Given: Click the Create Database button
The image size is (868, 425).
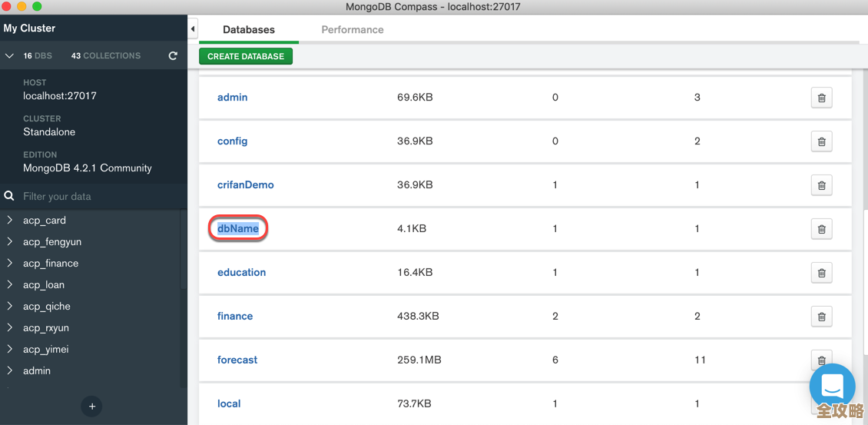Looking at the screenshot, I should (x=246, y=56).
